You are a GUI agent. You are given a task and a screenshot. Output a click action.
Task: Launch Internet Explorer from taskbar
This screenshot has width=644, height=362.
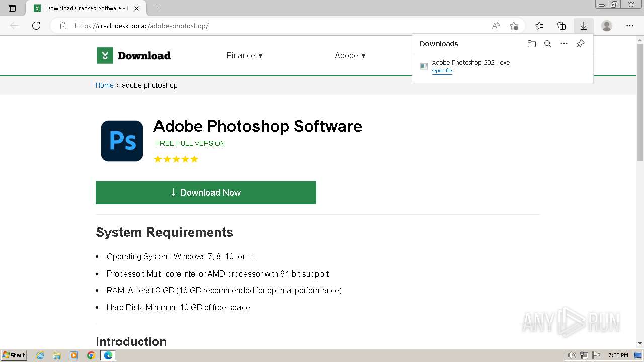coord(40,355)
